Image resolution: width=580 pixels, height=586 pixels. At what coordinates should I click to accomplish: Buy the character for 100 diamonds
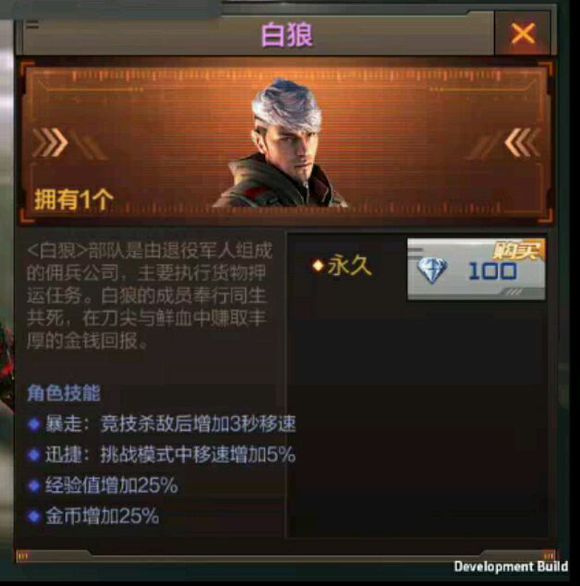476,269
